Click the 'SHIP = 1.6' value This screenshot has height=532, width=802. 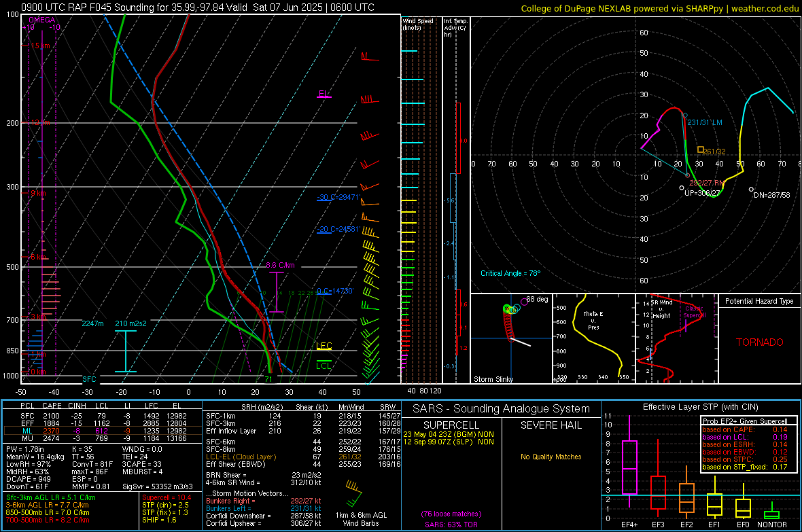pyautogui.click(x=159, y=520)
